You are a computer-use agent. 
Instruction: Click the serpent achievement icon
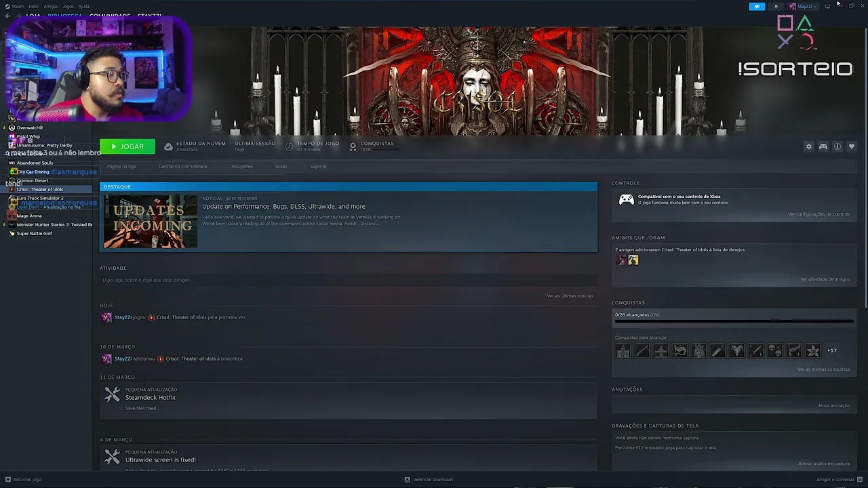pyautogui.click(x=679, y=350)
